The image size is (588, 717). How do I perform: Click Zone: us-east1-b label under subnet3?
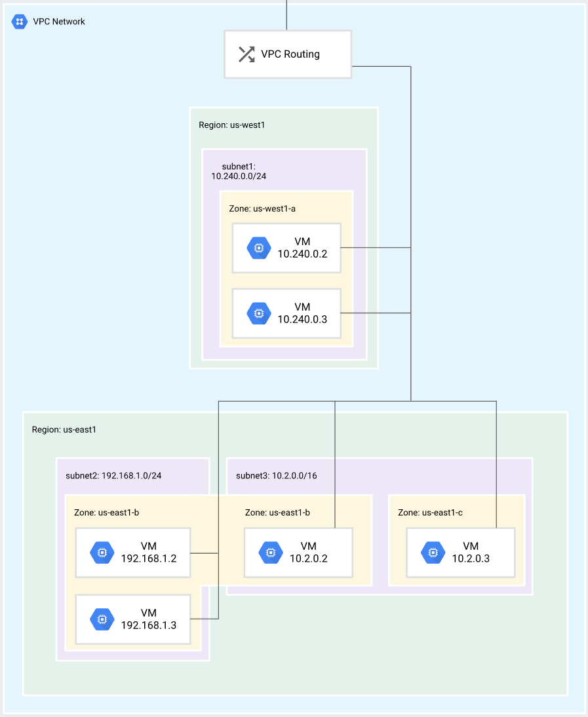[277, 513]
